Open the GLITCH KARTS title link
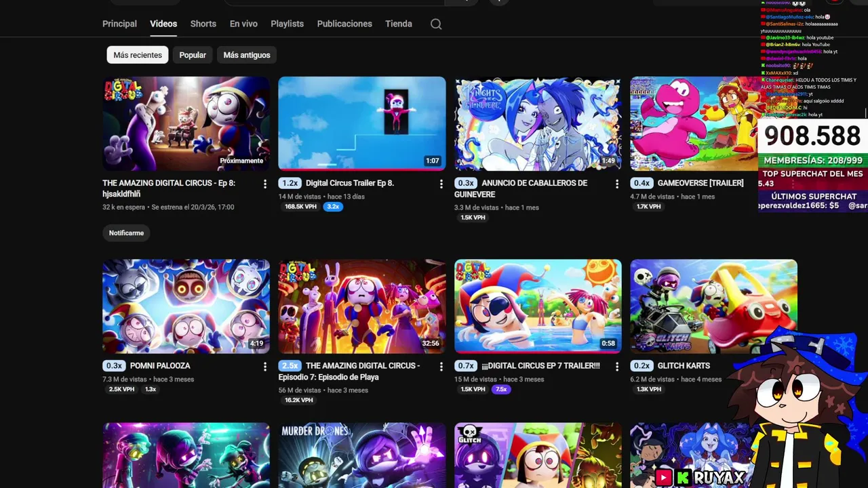Screen dimensions: 868x488 pyautogui.click(x=684, y=366)
